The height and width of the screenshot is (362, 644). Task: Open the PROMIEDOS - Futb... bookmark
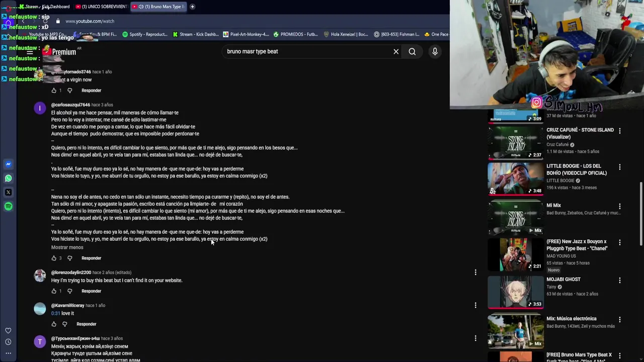[x=296, y=34]
